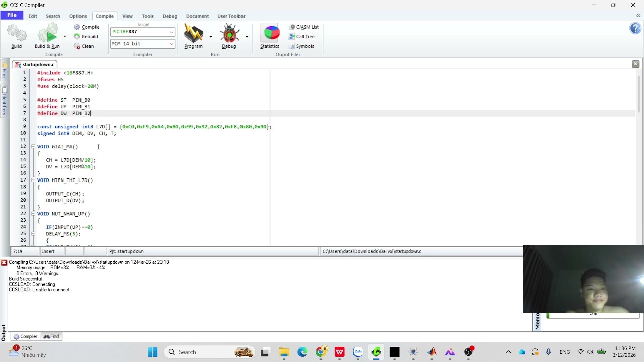Click the microphone icon in system tray
The height and width of the screenshot is (362, 644).
(549, 352)
